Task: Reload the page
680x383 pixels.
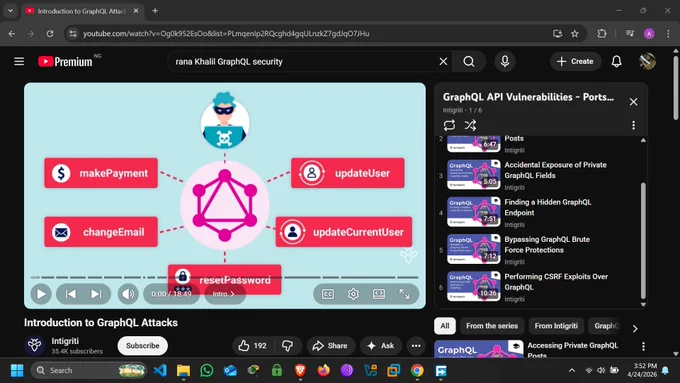Action: pos(50,33)
